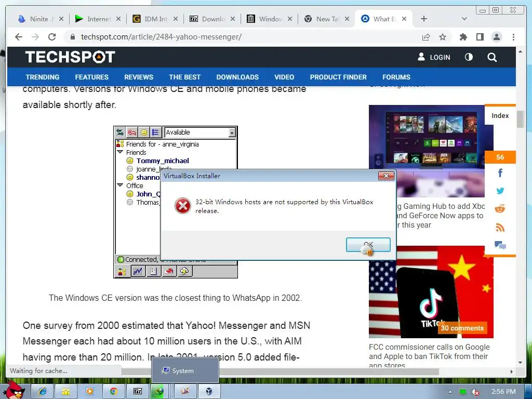This screenshot has height=399, width=532.
Task: Show hidden system tray icons
Action: [450, 392]
